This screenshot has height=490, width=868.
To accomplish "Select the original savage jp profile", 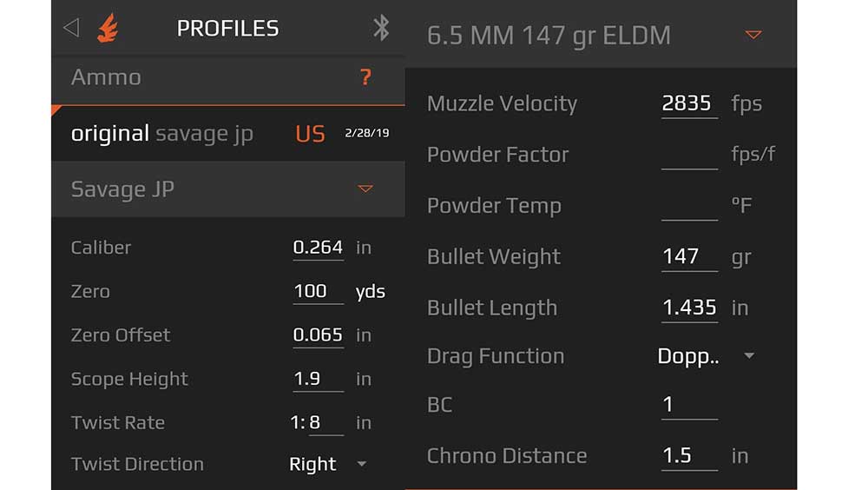I will [x=162, y=134].
